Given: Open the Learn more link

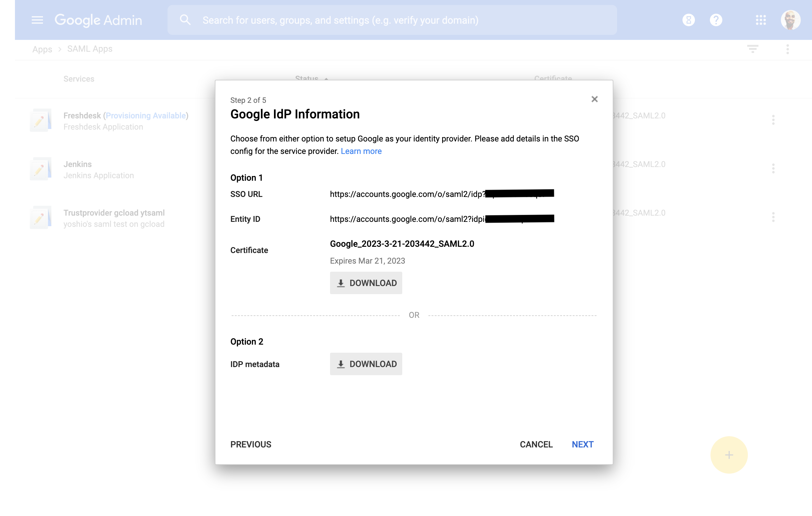Looking at the screenshot, I should [x=361, y=151].
